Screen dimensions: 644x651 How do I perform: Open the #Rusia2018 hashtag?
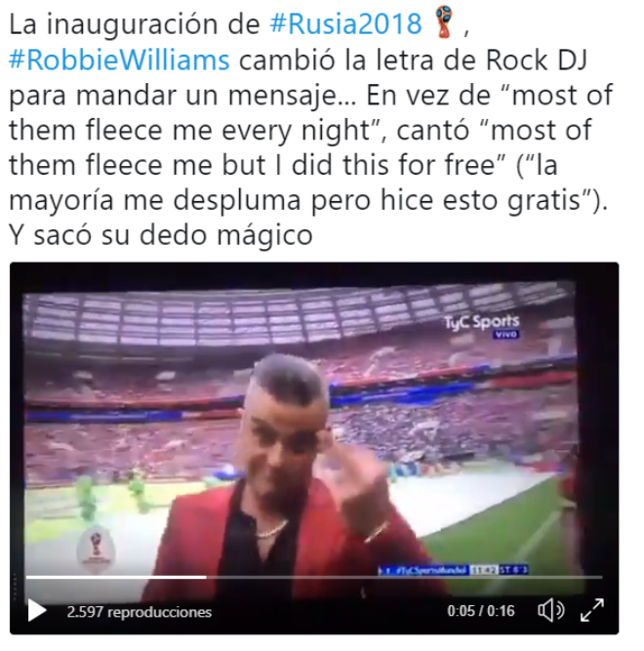coord(345,23)
